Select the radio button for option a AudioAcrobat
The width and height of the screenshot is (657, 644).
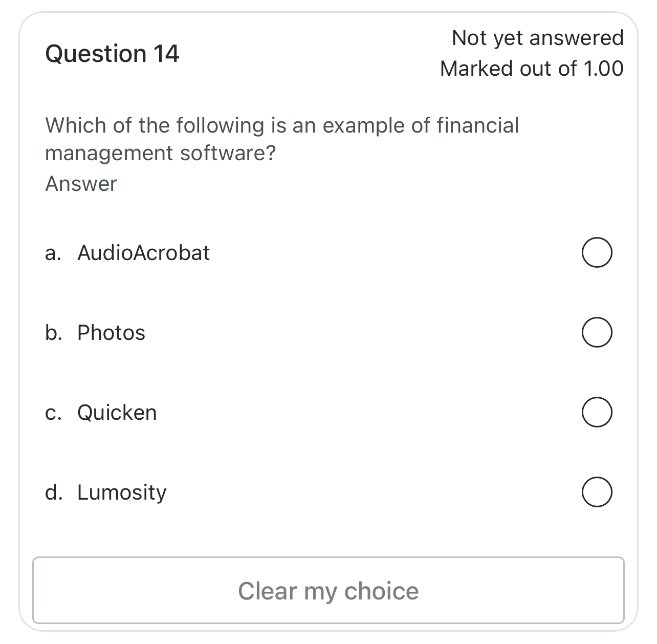(597, 251)
